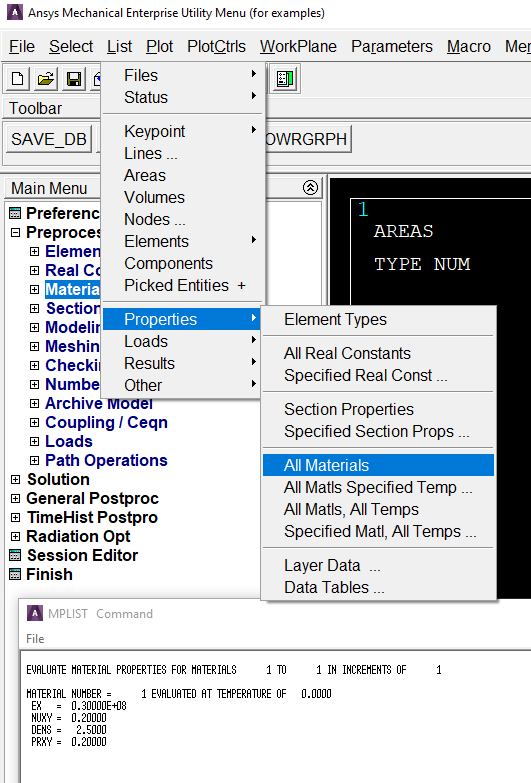Open File menu in MPLIST Command window

click(x=35, y=639)
